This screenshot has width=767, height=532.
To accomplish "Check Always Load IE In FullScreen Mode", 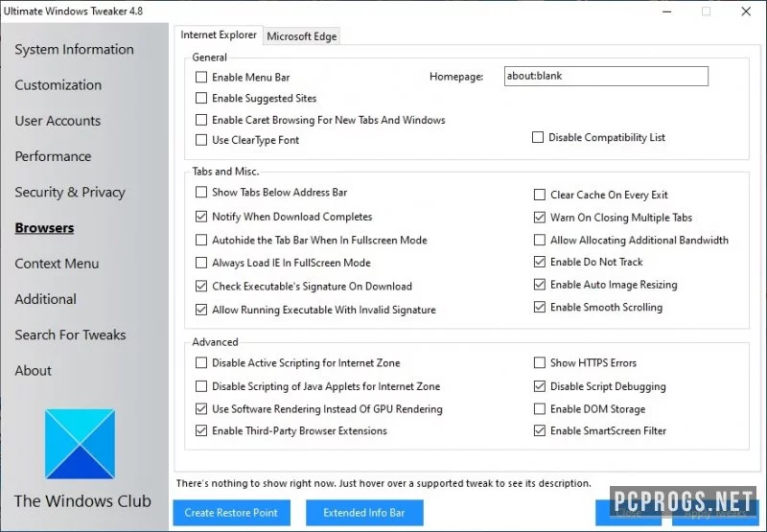I will (201, 263).
